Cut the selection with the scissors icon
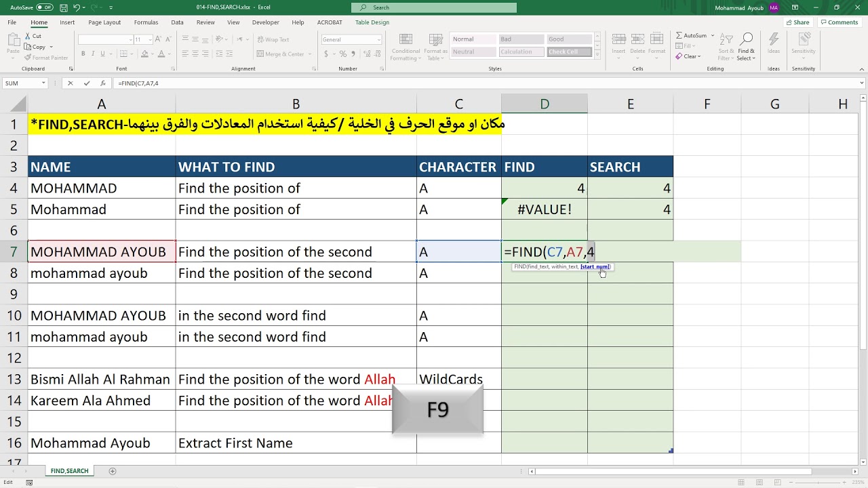Viewport: 868px width, 488px height. tap(34, 36)
